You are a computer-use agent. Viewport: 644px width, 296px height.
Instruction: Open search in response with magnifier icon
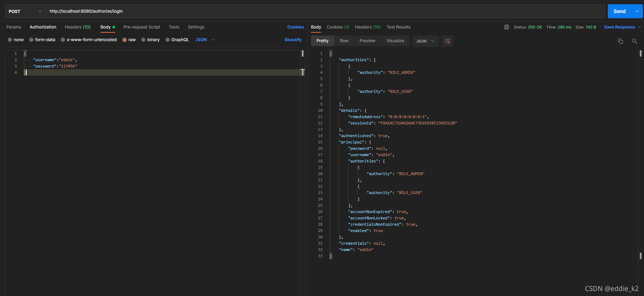point(634,41)
